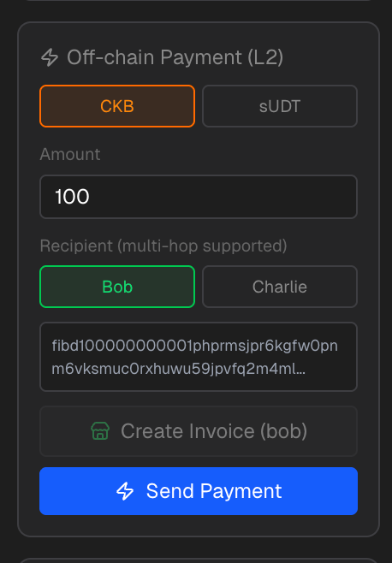Click the partially visible card below Send Payment
Image resolution: width=392 pixels, height=563 pixels.
[199, 560]
